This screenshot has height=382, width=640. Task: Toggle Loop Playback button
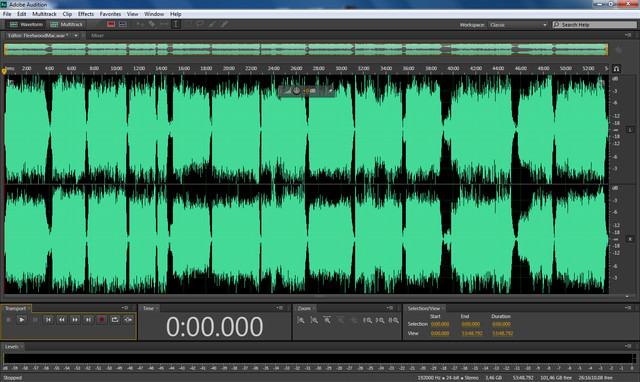[x=115, y=320]
